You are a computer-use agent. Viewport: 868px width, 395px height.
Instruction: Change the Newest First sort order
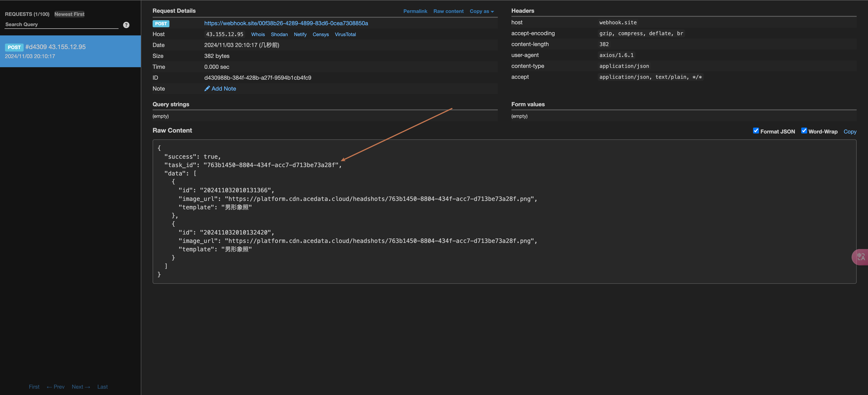(69, 14)
